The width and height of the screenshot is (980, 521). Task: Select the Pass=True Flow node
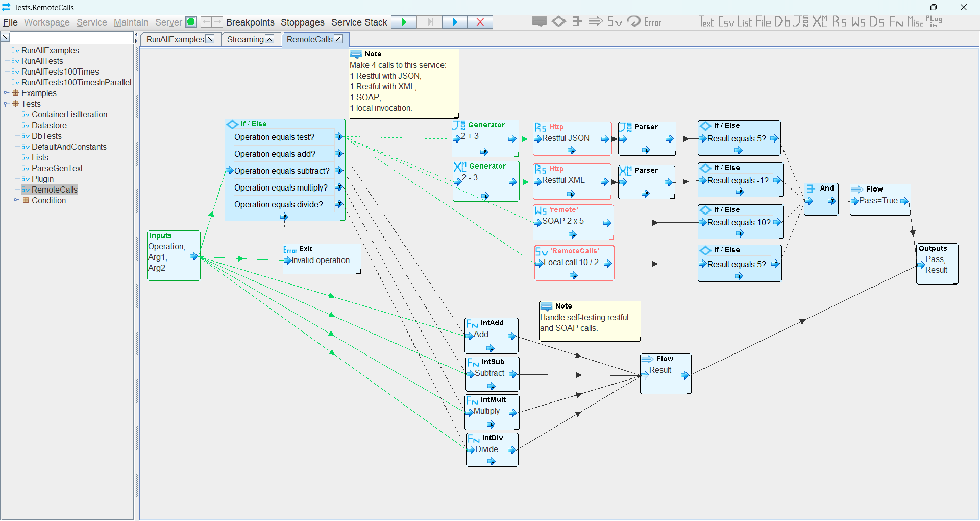(880, 200)
